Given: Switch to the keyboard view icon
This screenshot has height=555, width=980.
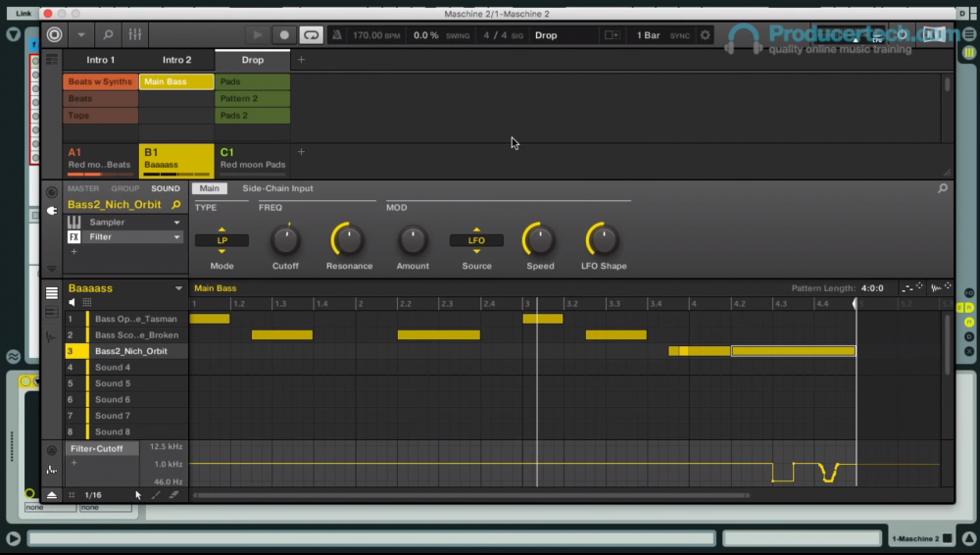Looking at the screenshot, I should click(x=52, y=313).
